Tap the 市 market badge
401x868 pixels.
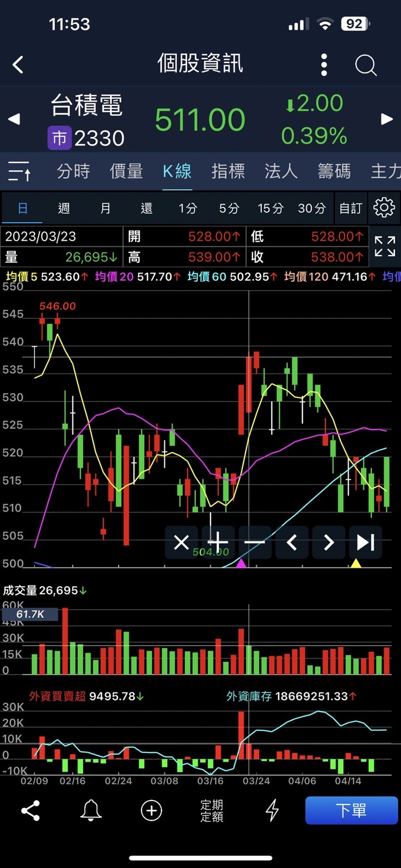tap(59, 138)
